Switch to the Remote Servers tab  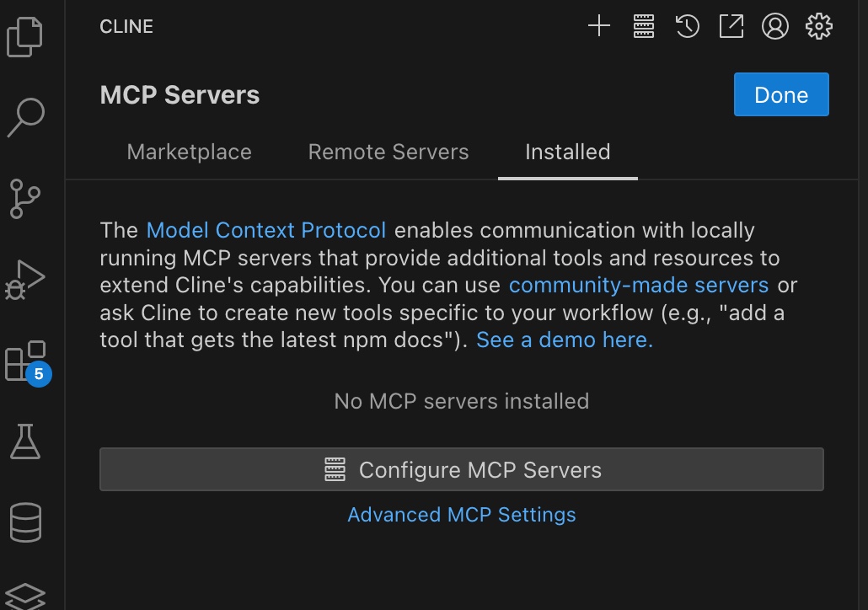388,152
